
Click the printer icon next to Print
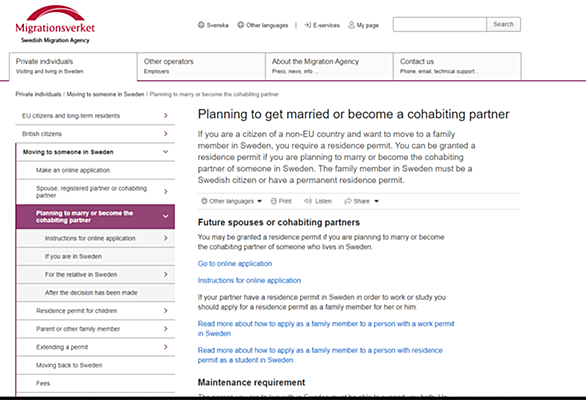click(x=274, y=201)
